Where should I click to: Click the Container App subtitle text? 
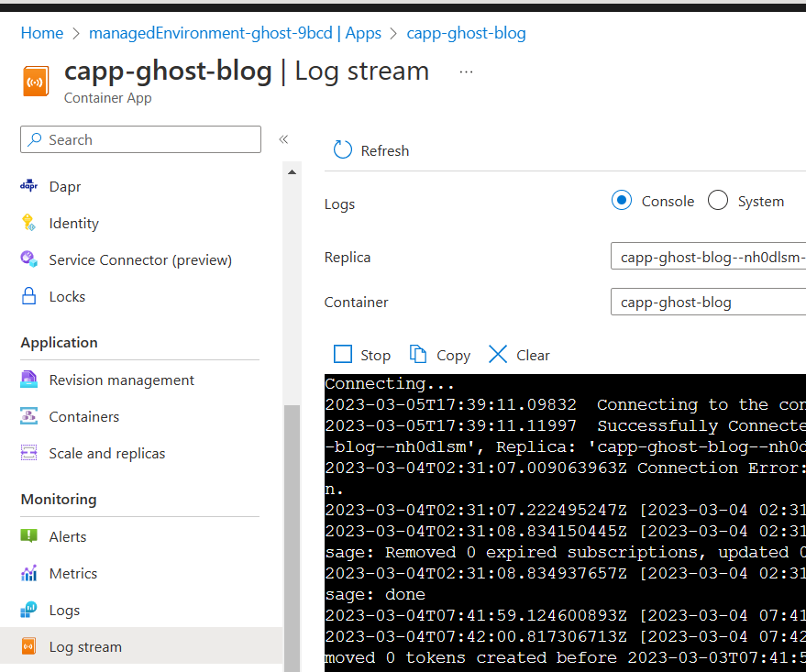108,97
